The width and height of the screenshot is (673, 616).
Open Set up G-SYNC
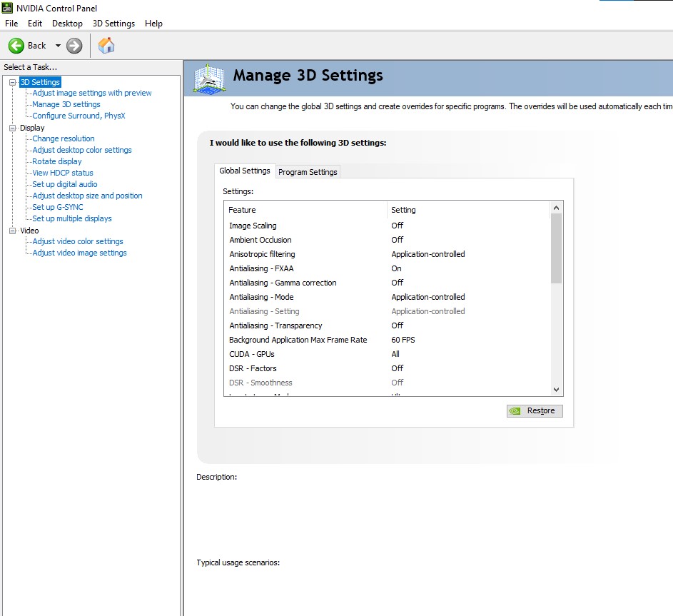58,207
